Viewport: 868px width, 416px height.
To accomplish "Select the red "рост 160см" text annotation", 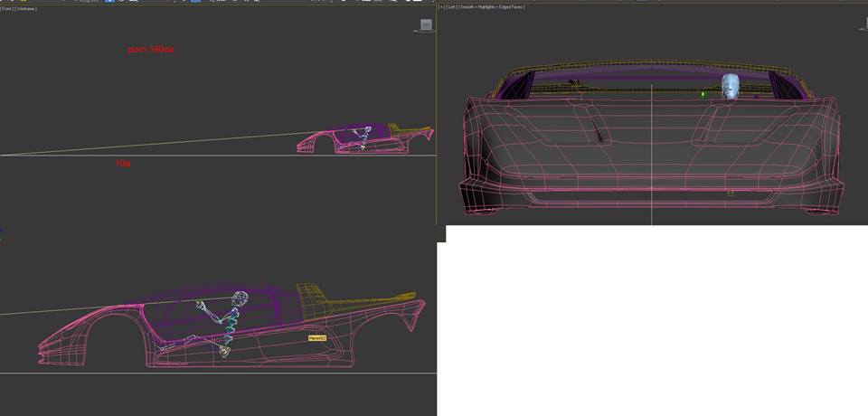I will point(151,49).
